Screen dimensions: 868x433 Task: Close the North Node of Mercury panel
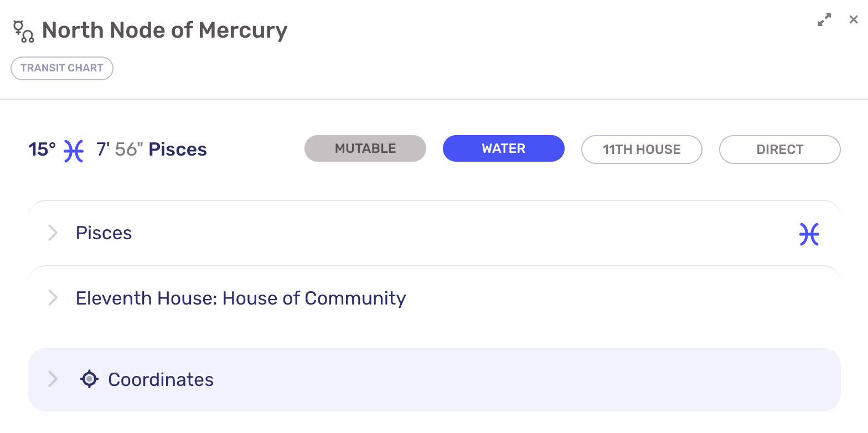point(854,20)
